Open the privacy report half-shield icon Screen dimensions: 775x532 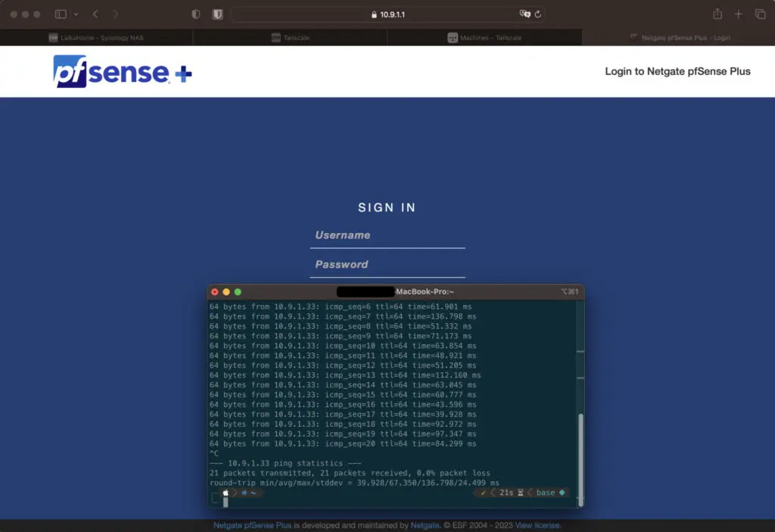coord(196,14)
